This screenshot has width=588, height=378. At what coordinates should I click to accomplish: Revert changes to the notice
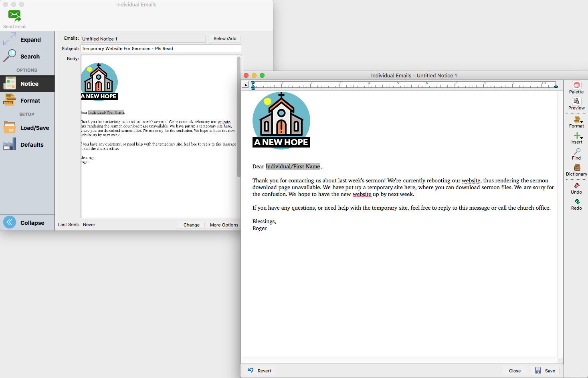coord(259,371)
